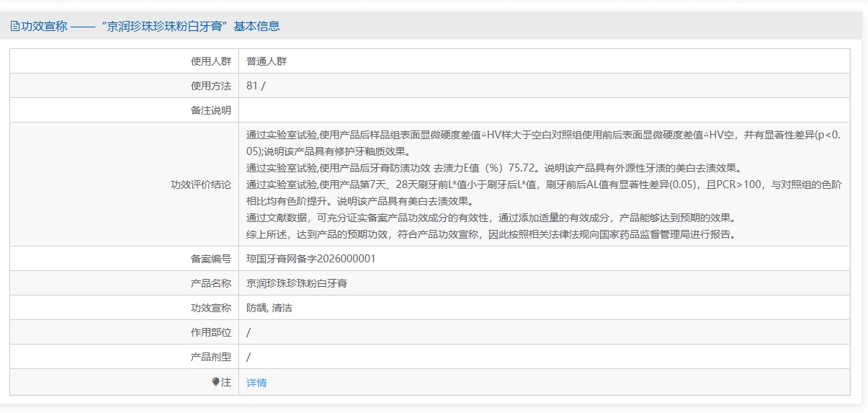
Task: Click the 备注说明 label
Action: coord(211,110)
